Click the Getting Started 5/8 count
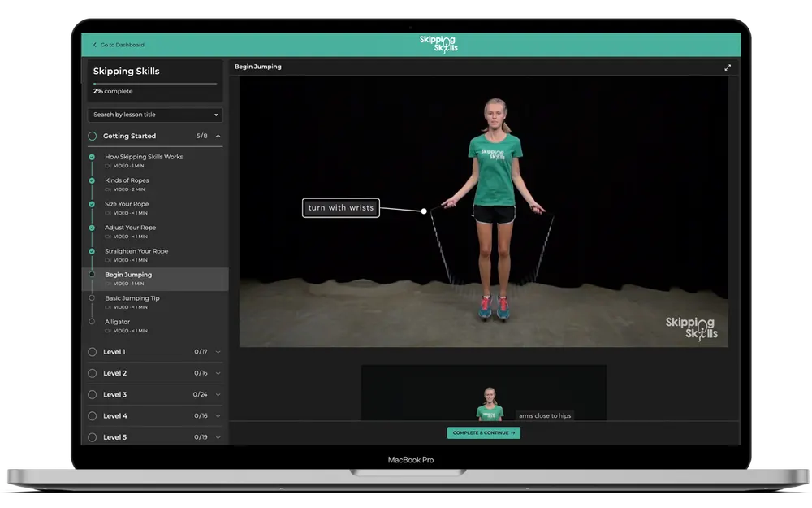Image resolution: width=812 pixels, height=508 pixels. 201,136
